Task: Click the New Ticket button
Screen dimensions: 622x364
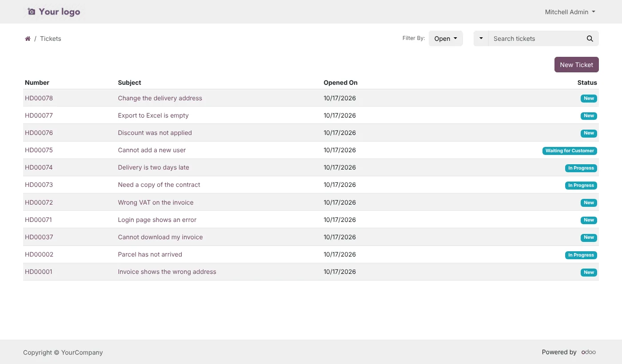Action: 577,65
